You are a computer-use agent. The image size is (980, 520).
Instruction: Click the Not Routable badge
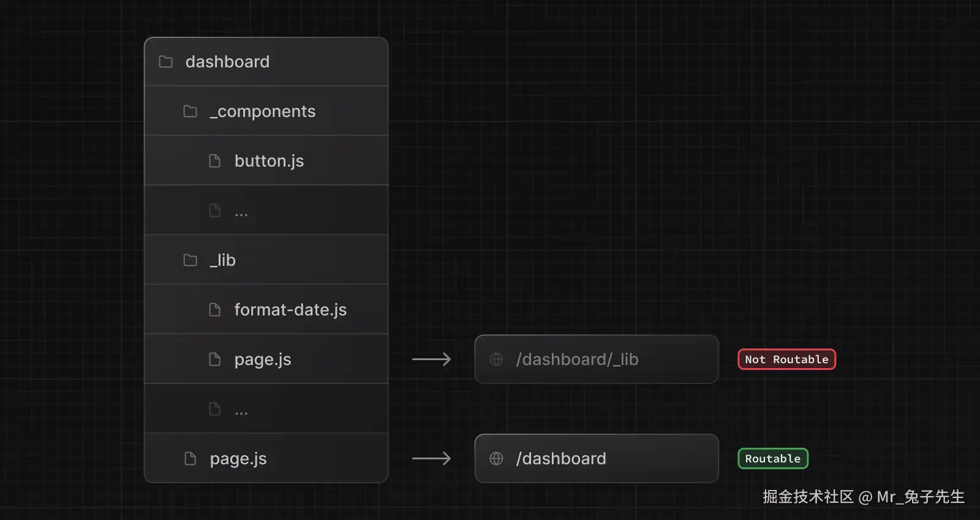pyautogui.click(x=786, y=360)
